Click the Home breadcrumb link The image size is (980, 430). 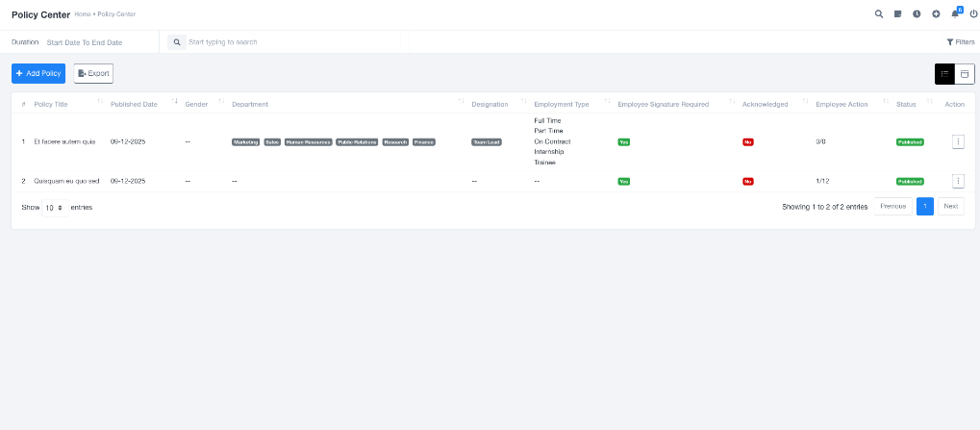tap(81, 14)
